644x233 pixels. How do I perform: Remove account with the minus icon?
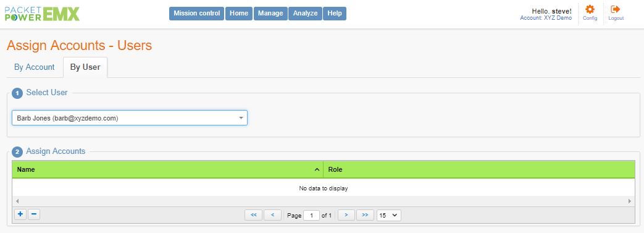coord(34,214)
